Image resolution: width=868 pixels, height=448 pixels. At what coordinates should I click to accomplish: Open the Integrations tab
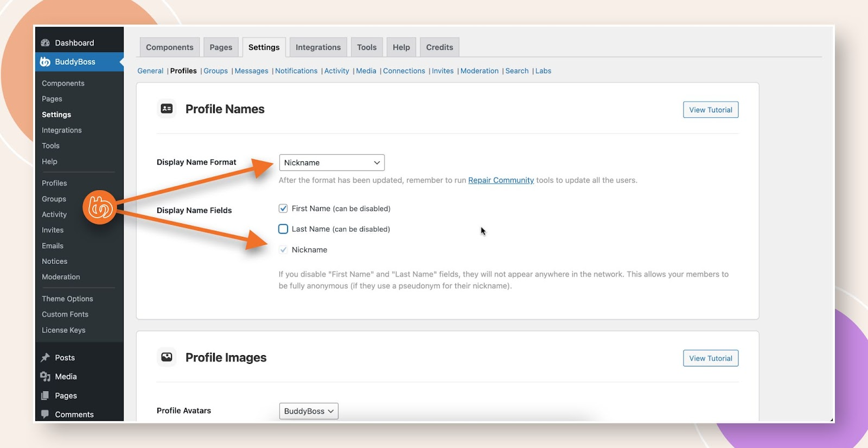(x=318, y=47)
